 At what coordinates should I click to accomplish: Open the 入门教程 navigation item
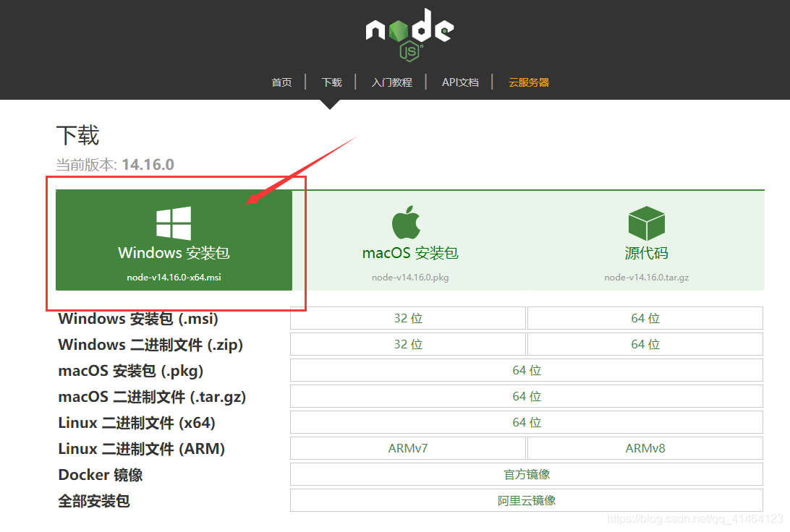(x=391, y=82)
